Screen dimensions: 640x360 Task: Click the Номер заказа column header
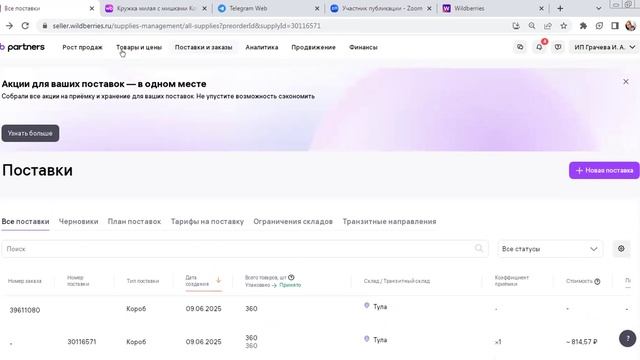[x=24, y=281]
